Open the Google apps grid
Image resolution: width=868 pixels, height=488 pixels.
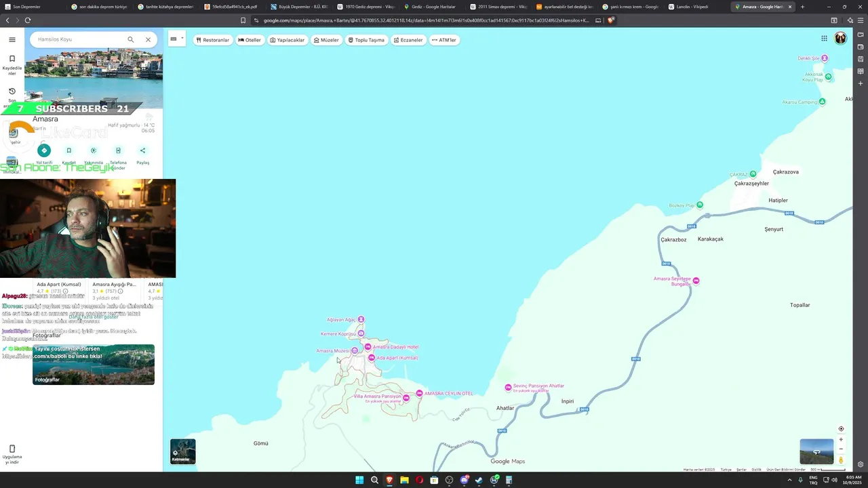[x=824, y=39]
